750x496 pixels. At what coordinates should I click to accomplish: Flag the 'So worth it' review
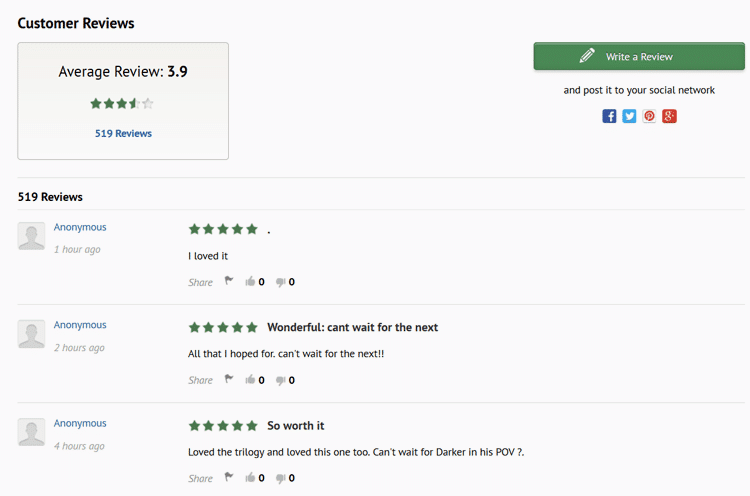click(x=229, y=477)
